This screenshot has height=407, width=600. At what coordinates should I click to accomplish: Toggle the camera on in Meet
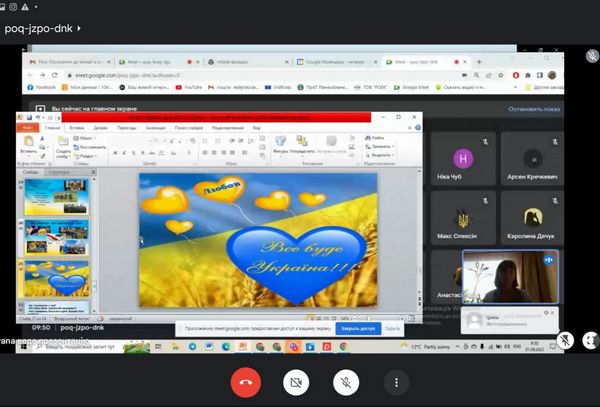(296, 382)
